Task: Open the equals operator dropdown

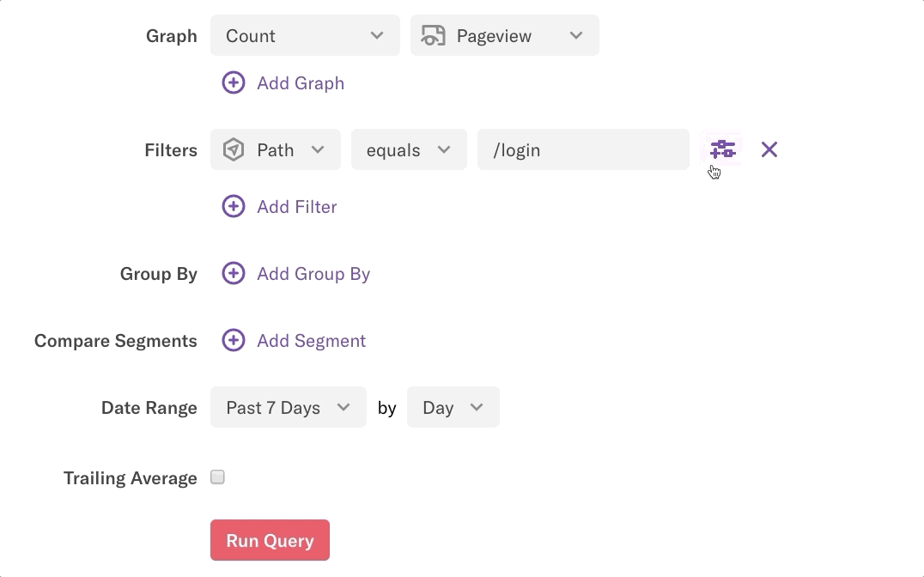Action: (x=409, y=149)
